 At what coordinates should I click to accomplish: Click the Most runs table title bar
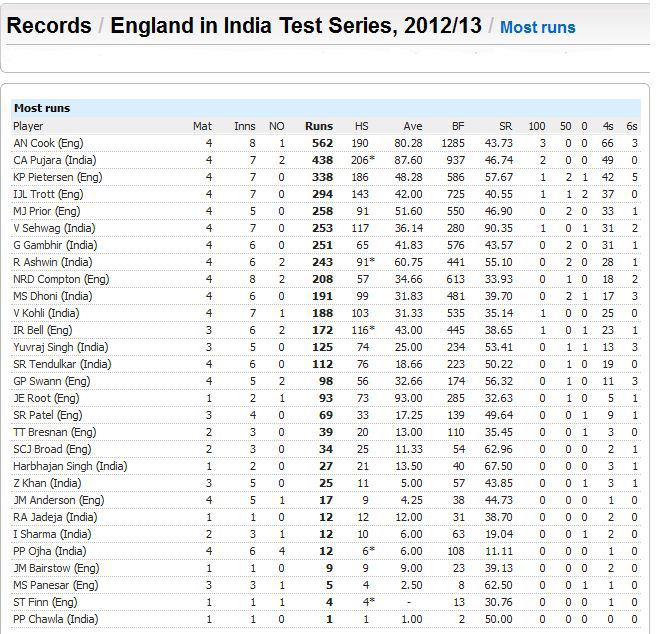tap(326, 108)
